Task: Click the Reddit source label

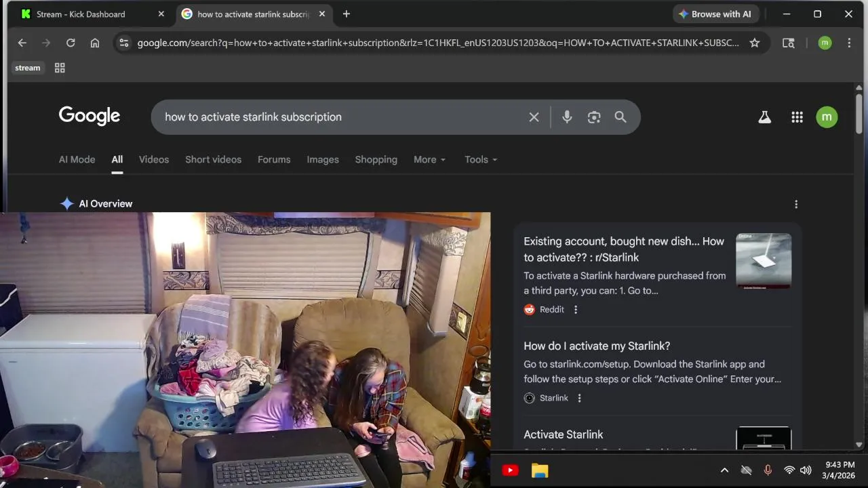Action: click(551, 310)
